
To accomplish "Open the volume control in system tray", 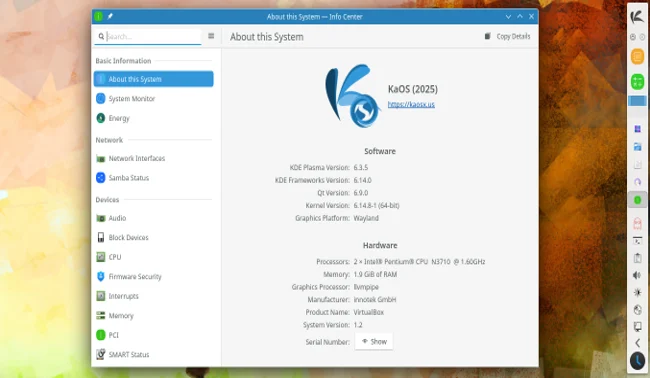I will coord(638,275).
